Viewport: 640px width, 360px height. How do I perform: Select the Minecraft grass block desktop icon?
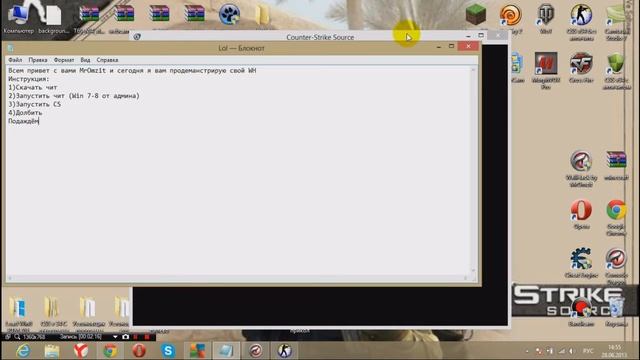476,14
